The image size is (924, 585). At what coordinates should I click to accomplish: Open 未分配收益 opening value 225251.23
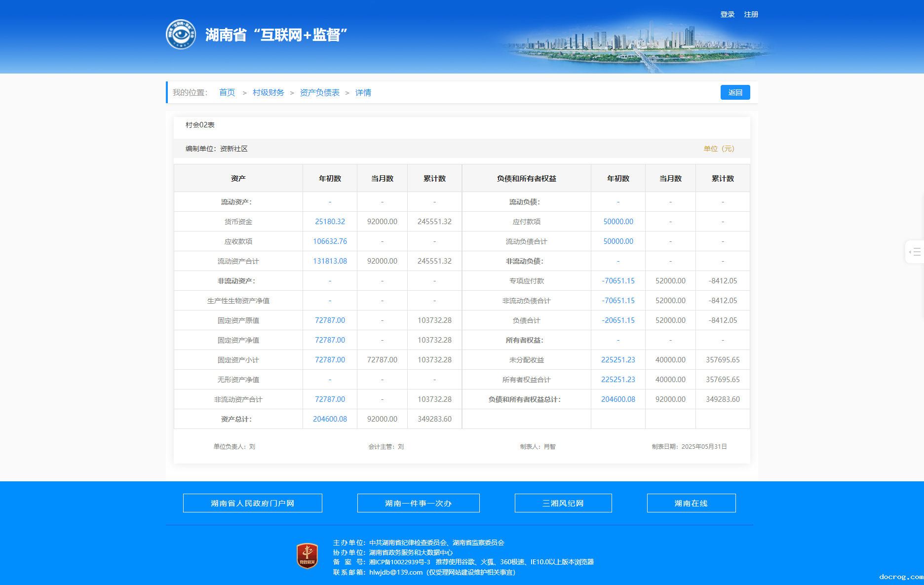pos(618,360)
